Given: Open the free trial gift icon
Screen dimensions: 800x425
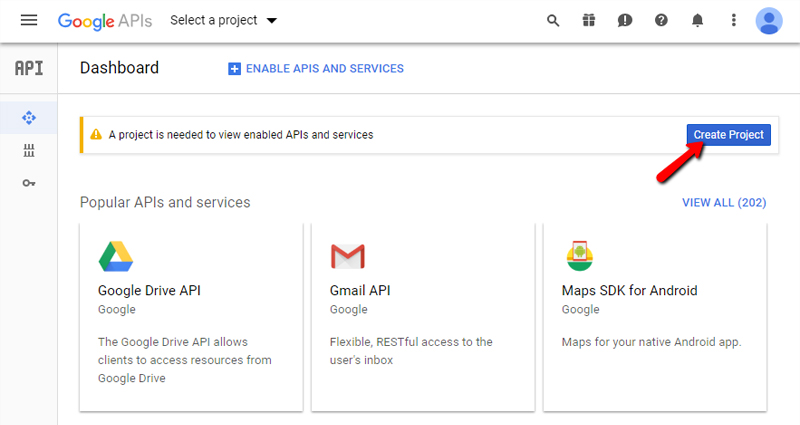Looking at the screenshot, I should pyautogui.click(x=589, y=20).
